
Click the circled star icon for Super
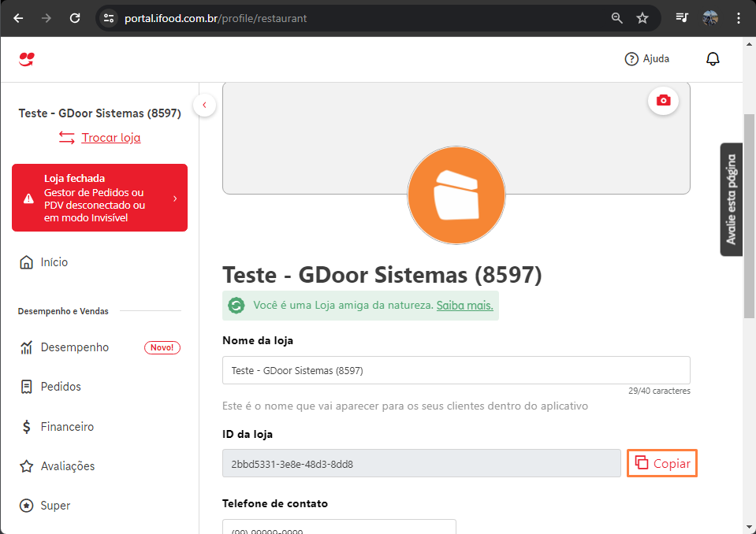(26, 506)
